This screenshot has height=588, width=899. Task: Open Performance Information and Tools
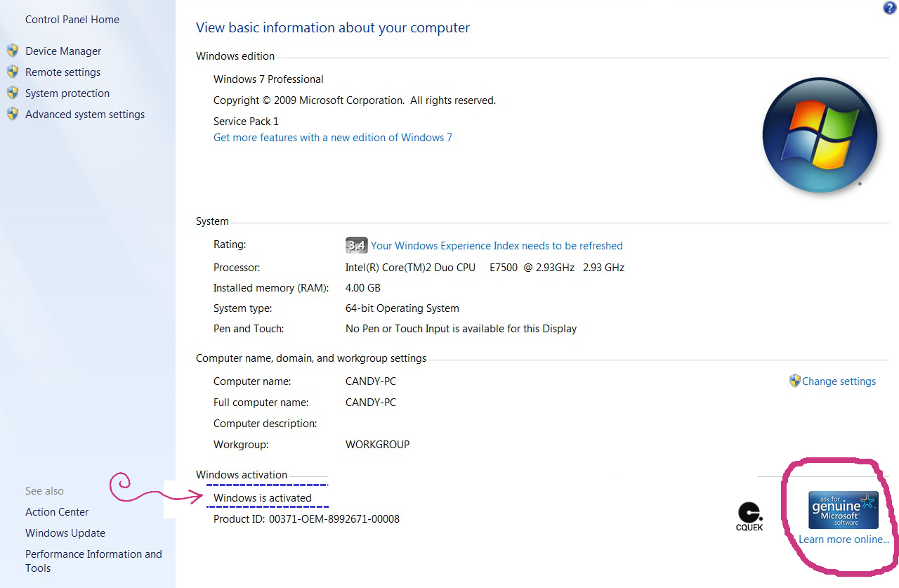[93, 561]
